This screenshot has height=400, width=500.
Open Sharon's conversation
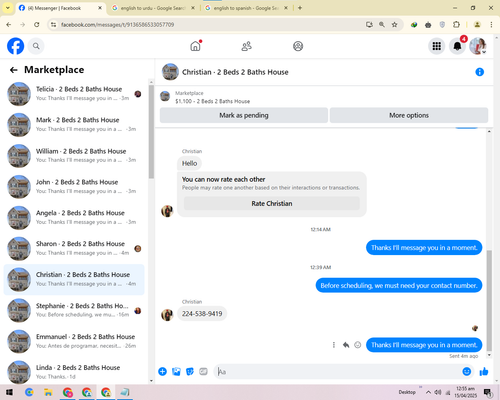pyautogui.click(x=74, y=248)
